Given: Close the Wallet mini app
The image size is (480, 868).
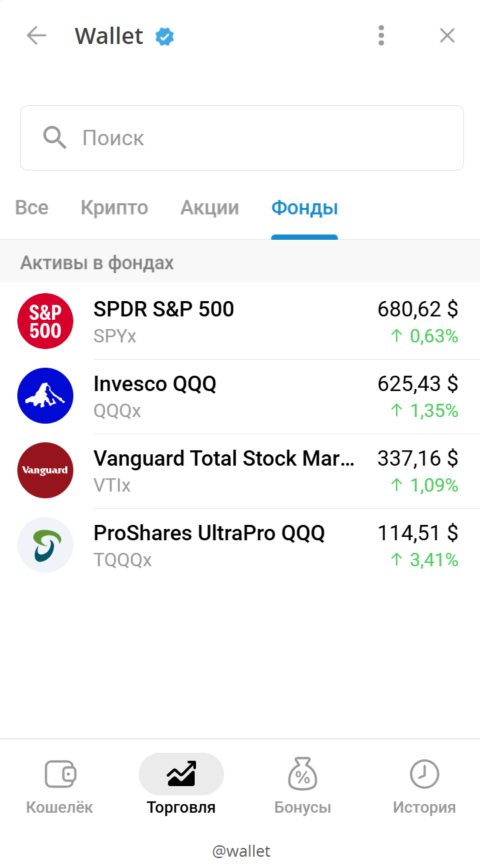Looking at the screenshot, I should pos(447,35).
